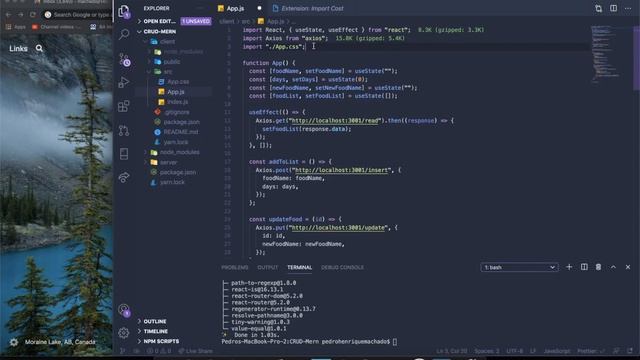Open new tab page customize gear
The height and width of the screenshot is (360, 640).
coord(14,342)
